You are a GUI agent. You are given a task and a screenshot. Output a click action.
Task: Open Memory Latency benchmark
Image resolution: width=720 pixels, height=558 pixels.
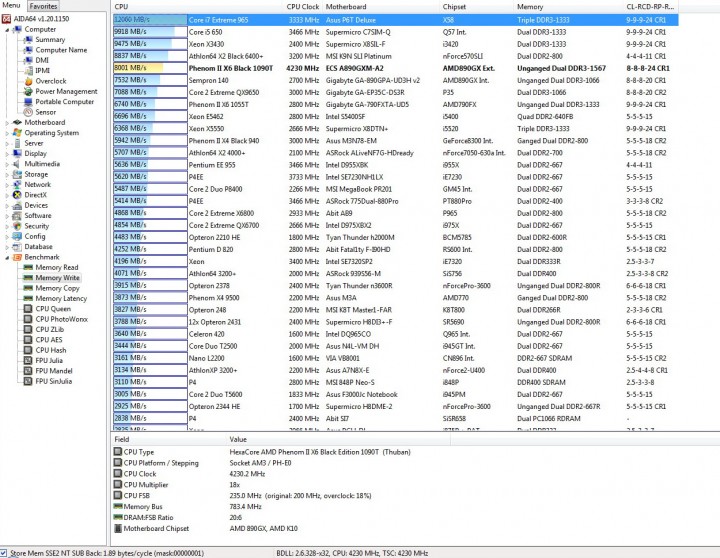pyautogui.click(x=61, y=299)
